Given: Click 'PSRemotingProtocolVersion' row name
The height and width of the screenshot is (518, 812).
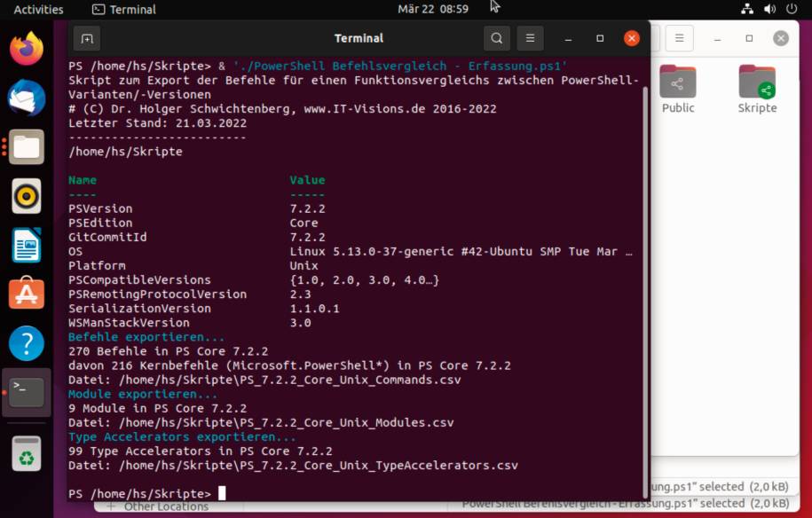Looking at the screenshot, I should coord(157,294).
